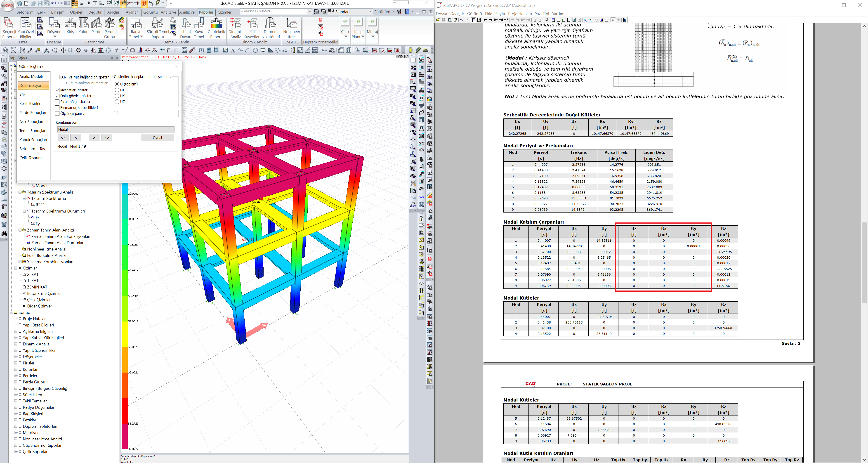The width and height of the screenshot is (868, 463).
Task: Click the zoom tool in the main drawing toolbar
Action: (5, 50)
